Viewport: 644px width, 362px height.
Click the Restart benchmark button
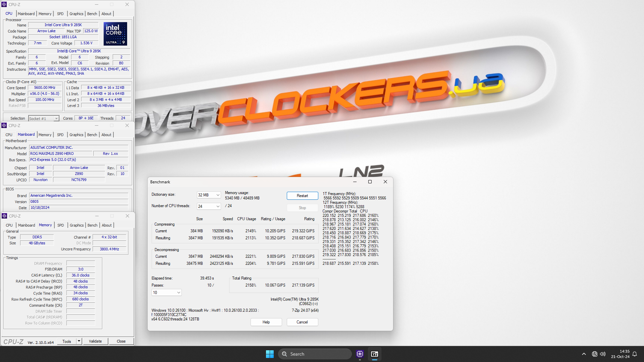[x=302, y=196]
